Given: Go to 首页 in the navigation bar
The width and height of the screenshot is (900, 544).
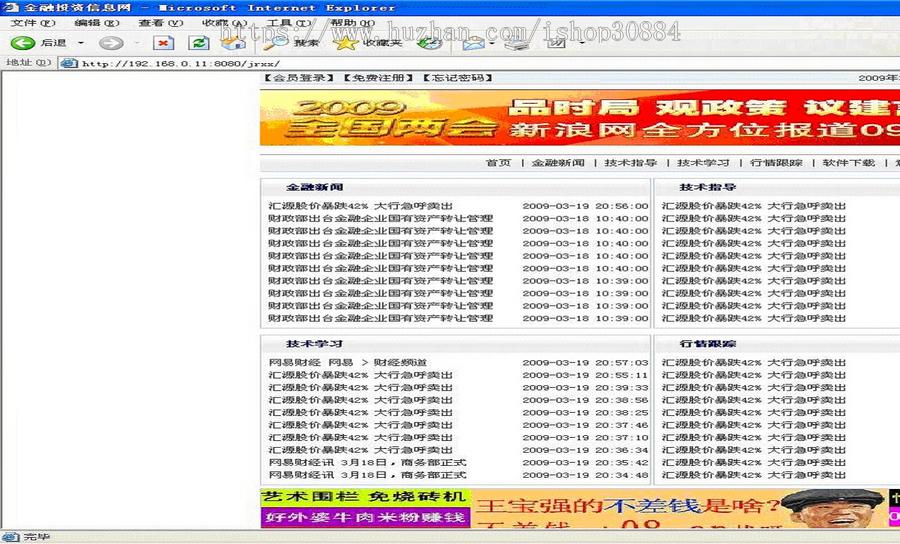Looking at the screenshot, I should [498, 163].
